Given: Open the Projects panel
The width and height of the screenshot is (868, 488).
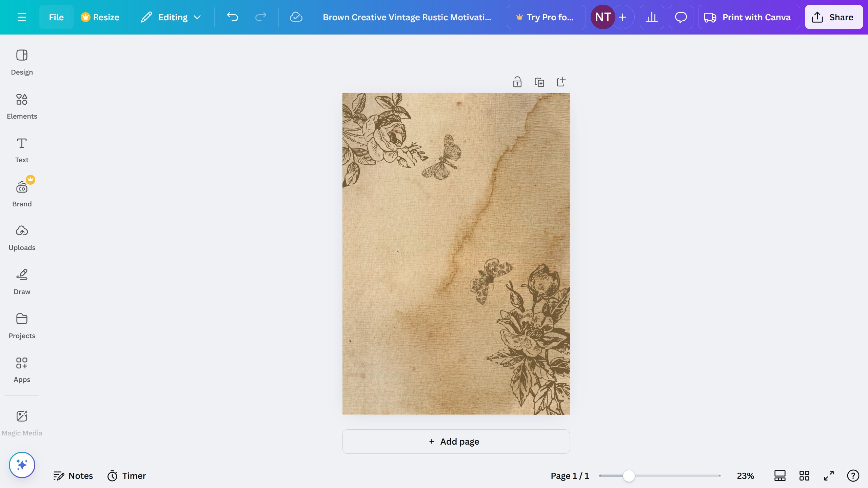Looking at the screenshot, I should click(x=22, y=325).
